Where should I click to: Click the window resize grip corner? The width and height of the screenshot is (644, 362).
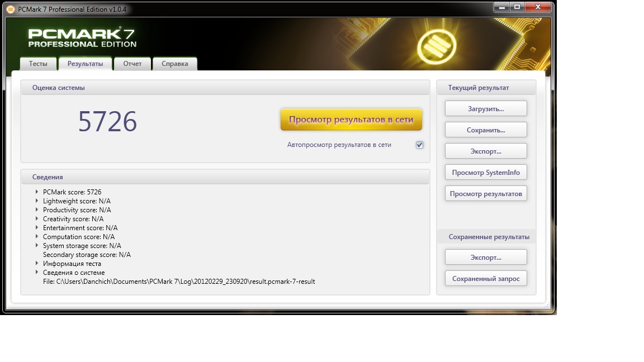[x=547, y=306]
